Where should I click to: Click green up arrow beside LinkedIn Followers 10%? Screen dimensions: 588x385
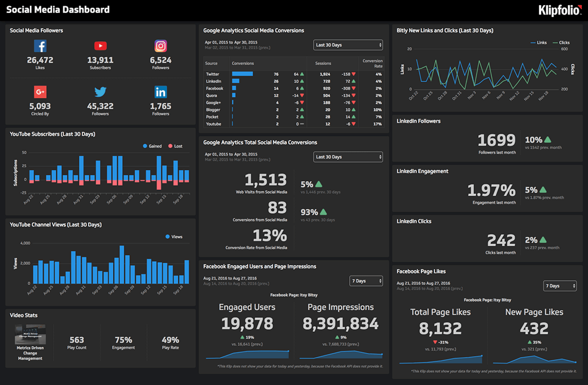(x=548, y=139)
